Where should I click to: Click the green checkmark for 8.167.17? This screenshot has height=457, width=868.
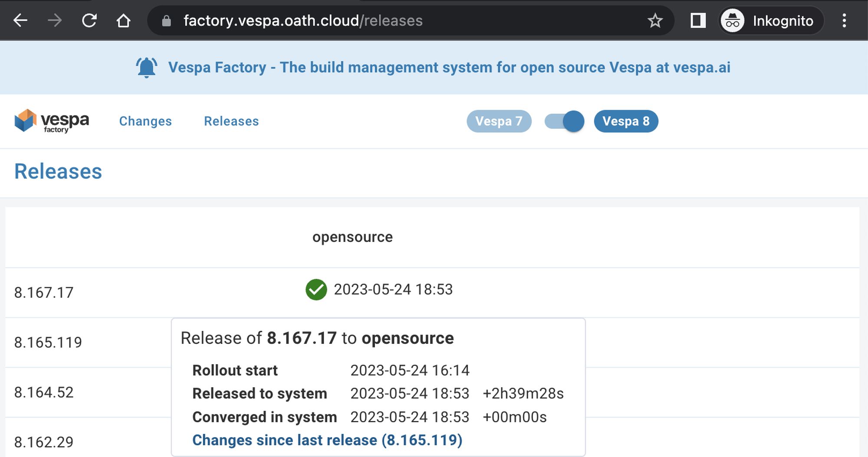[x=316, y=290]
